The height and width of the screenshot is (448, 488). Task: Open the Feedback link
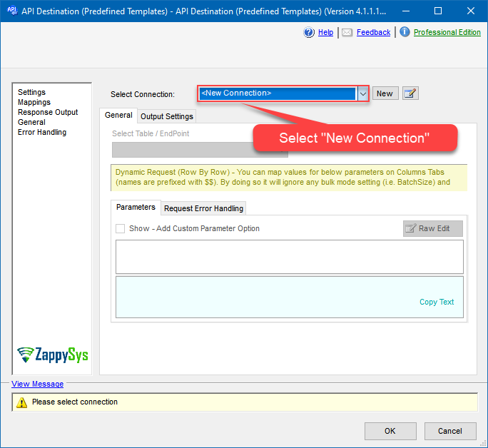pyautogui.click(x=373, y=32)
